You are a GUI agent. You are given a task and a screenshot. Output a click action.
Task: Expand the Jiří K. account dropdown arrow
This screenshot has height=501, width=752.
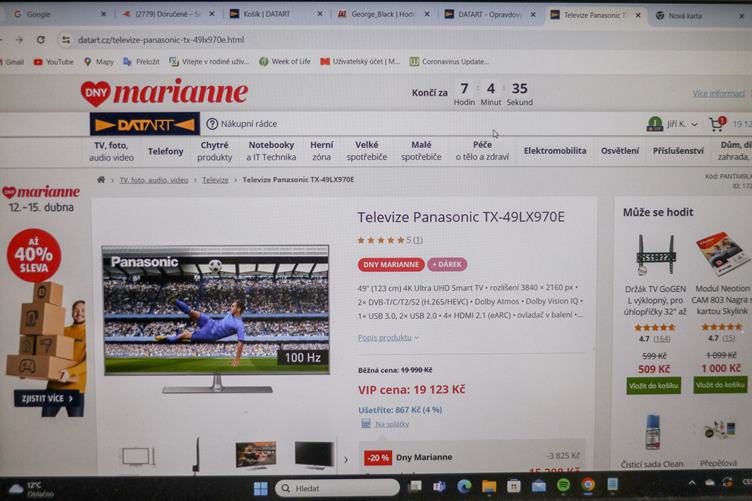point(694,125)
